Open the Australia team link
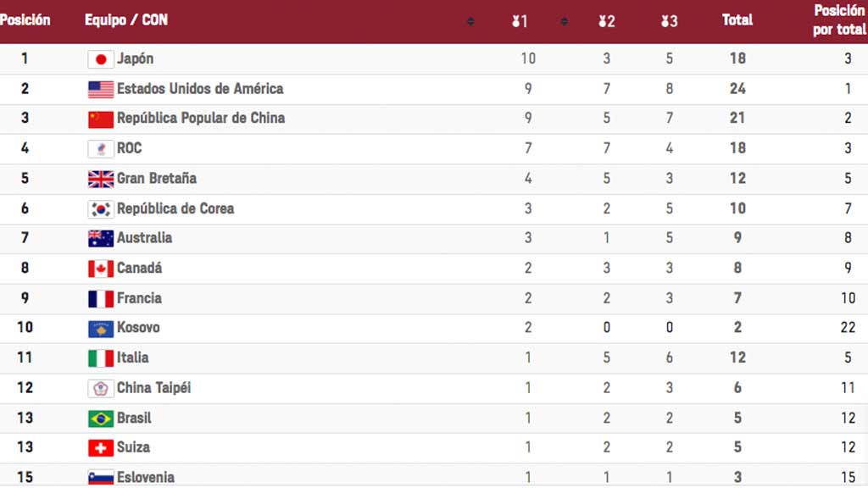 (x=144, y=238)
